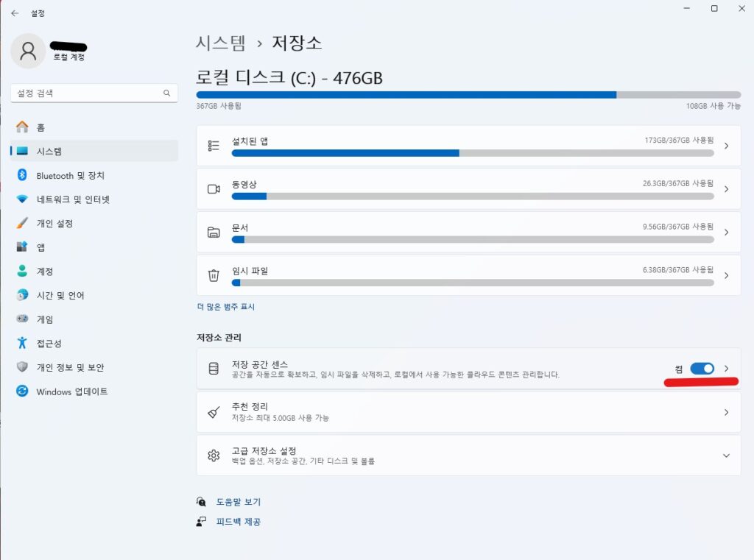Image resolution: width=754 pixels, height=560 pixels.
Task: Click the Windows 업데이트 icon in the sidebar
Action: (x=22, y=391)
